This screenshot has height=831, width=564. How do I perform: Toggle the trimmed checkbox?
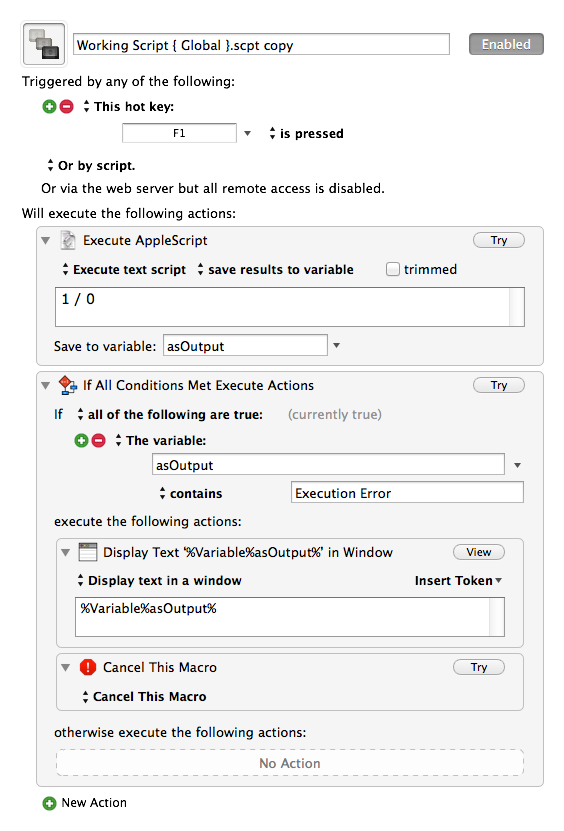point(393,269)
